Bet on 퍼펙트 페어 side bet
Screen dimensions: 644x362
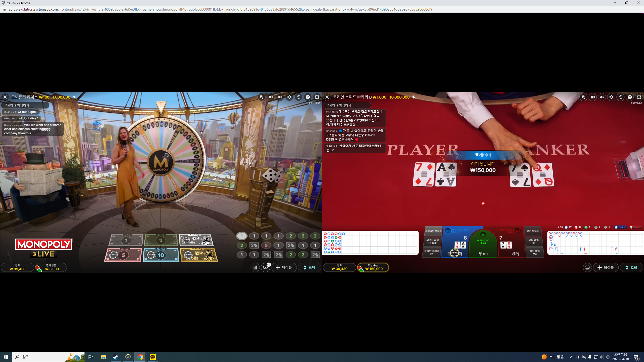pos(432,242)
